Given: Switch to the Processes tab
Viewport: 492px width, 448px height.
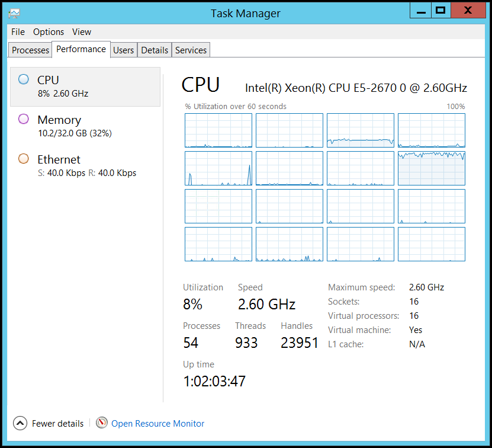Looking at the screenshot, I should 30,50.
